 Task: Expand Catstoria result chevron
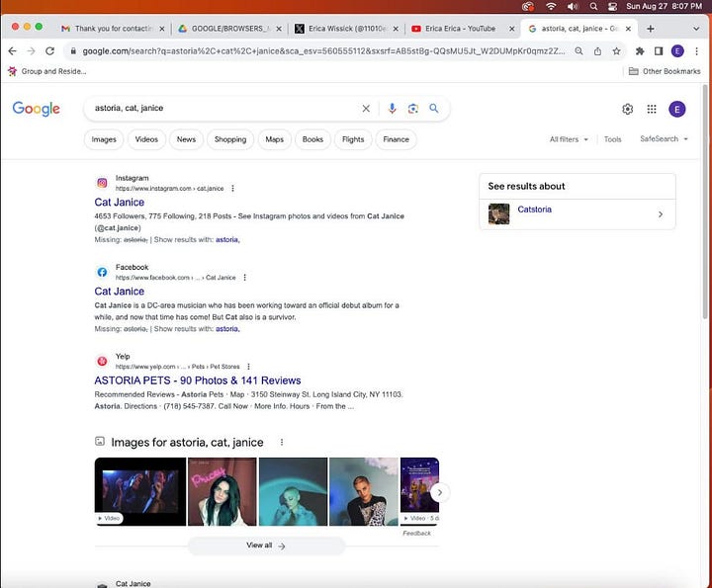pos(661,214)
